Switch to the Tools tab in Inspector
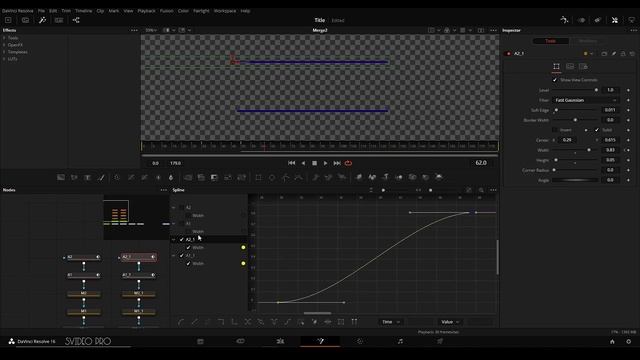 point(551,41)
